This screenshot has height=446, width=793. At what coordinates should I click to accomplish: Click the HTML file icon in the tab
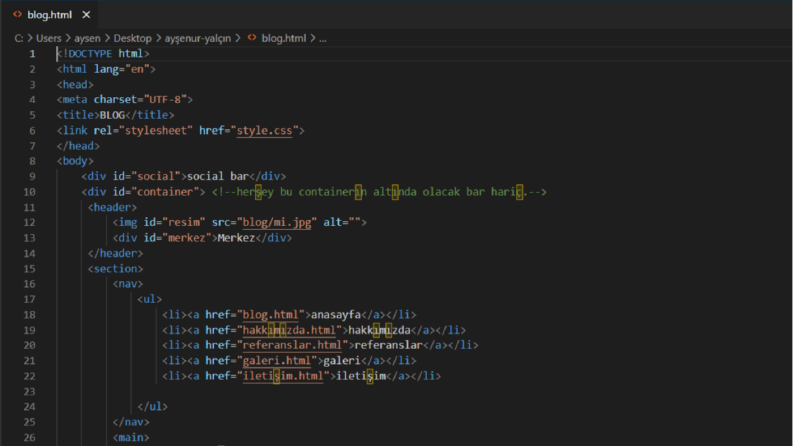click(x=17, y=15)
